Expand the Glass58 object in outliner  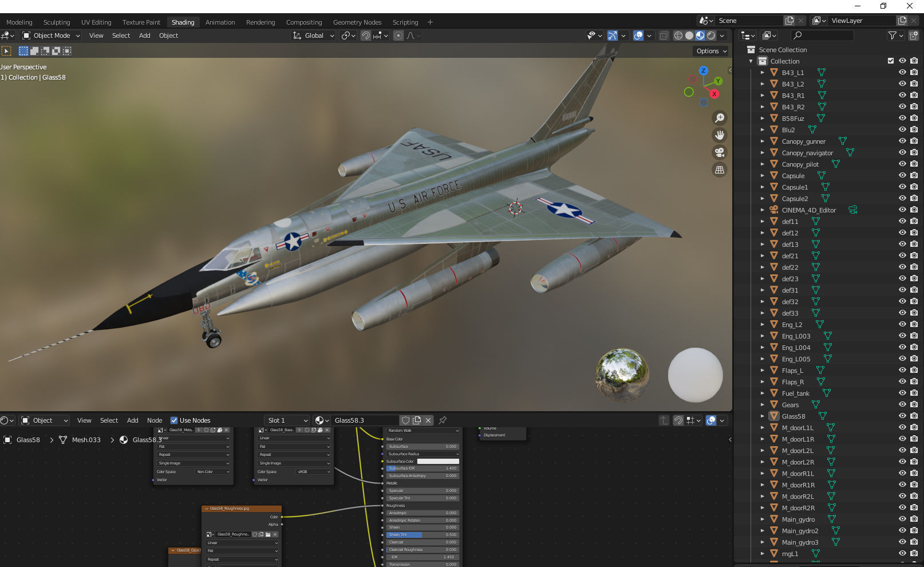[763, 416]
